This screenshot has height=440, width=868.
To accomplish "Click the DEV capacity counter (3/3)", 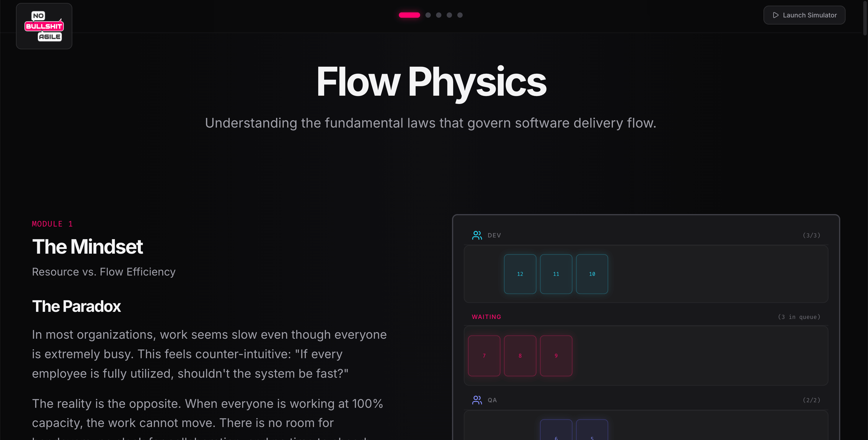I will [812, 235].
